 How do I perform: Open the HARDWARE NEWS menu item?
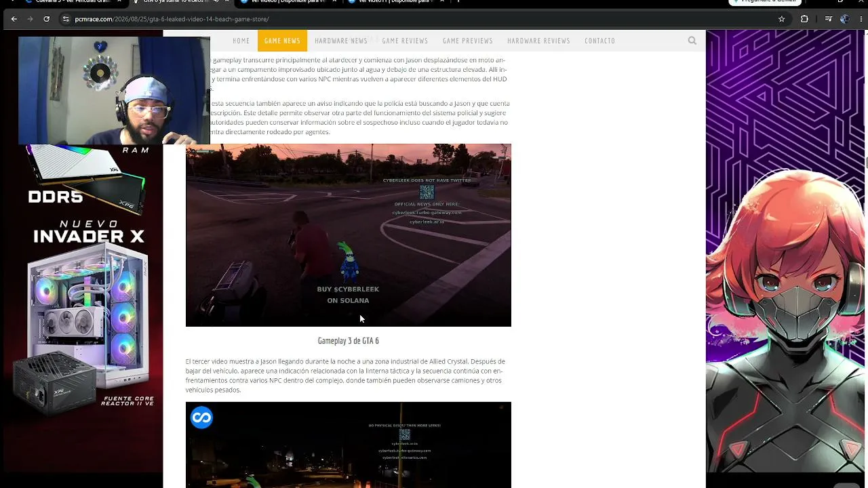pyautogui.click(x=341, y=41)
